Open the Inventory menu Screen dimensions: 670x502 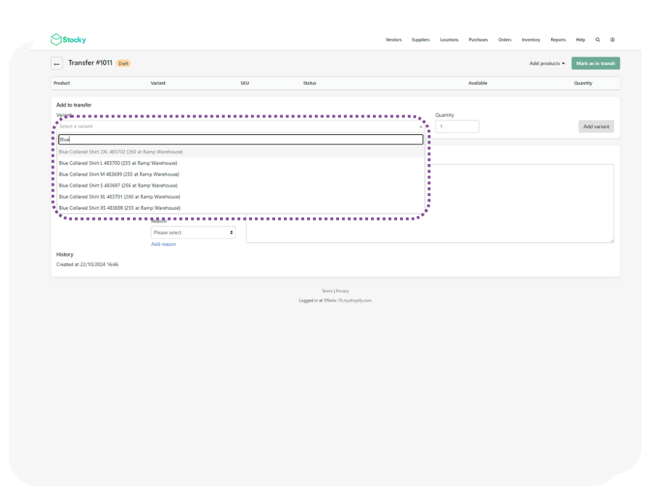point(531,40)
